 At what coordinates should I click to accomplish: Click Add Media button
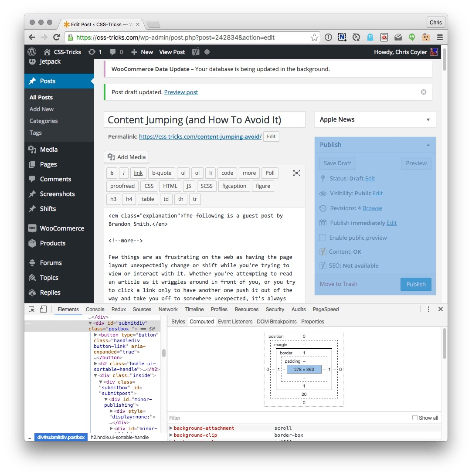tap(126, 157)
